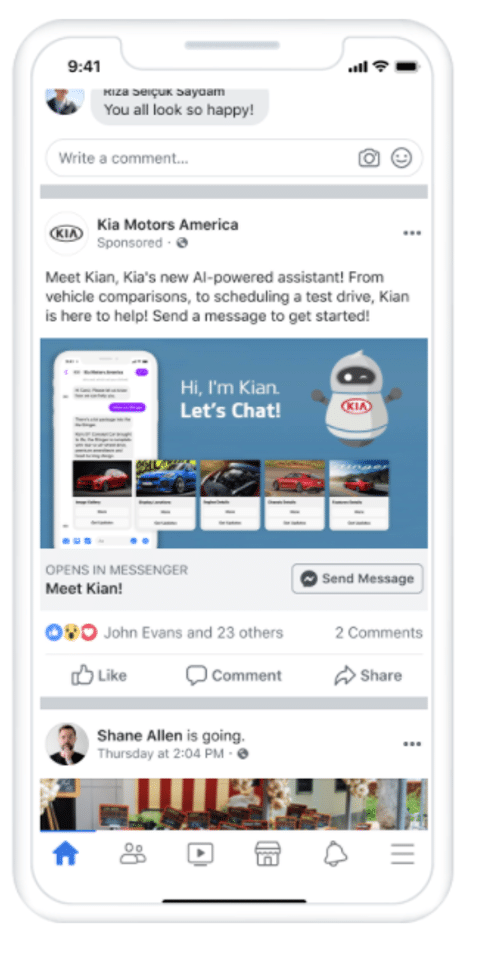Viewport: 480px width, 956px height.
Task: View the 2 Comments link
Action: click(378, 633)
